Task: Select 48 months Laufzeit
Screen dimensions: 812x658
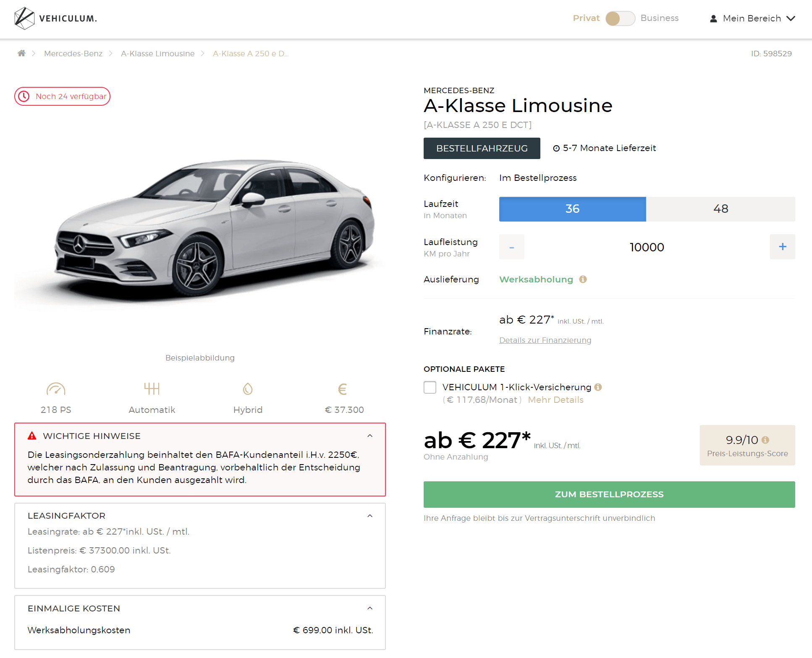Action: coord(720,209)
